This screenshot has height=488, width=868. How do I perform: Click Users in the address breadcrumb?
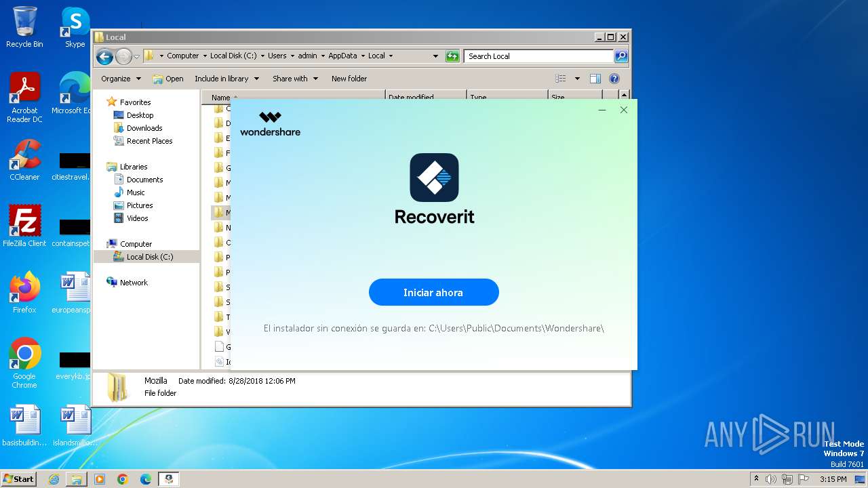click(x=277, y=56)
